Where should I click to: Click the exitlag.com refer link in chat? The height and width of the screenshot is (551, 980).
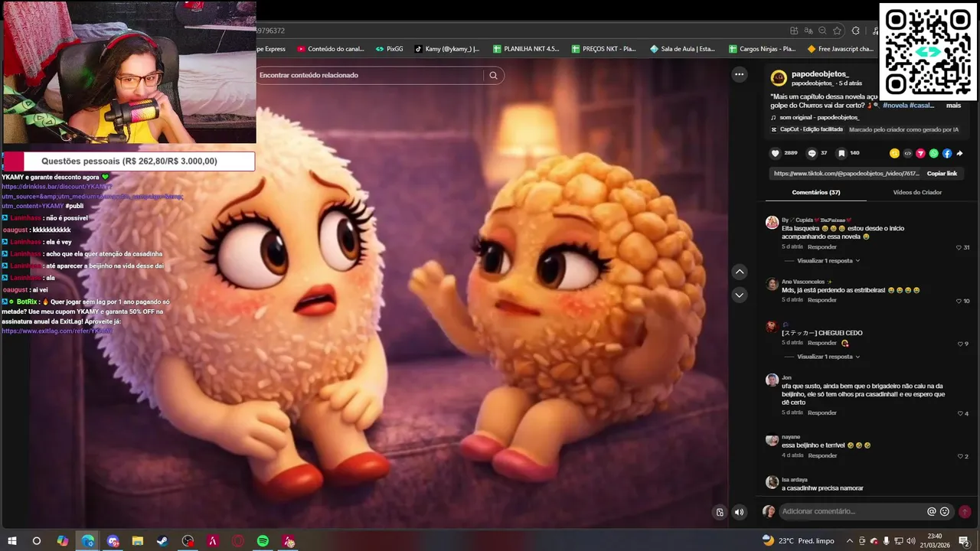tap(57, 331)
